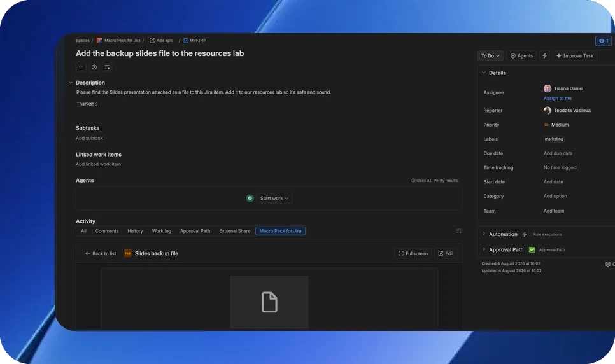Click the Slides backup file title
This screenshot has width=615, height=364.
click(157, 253)
